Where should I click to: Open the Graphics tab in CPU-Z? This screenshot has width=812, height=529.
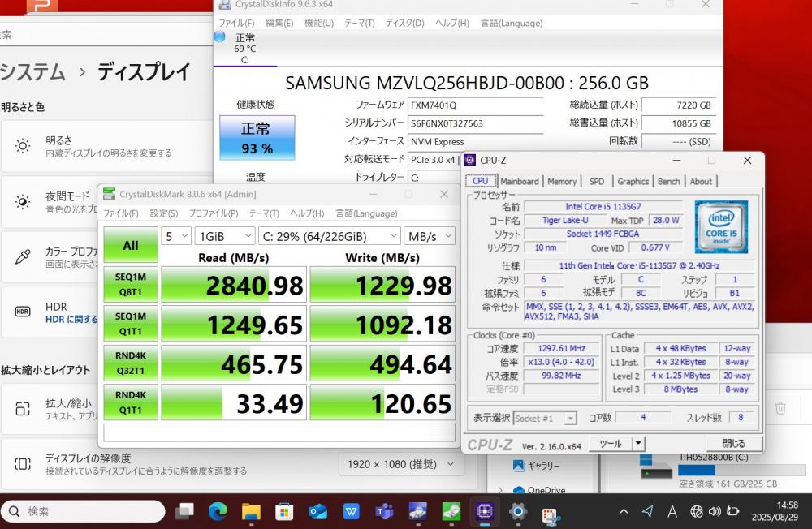coord(633,182)
